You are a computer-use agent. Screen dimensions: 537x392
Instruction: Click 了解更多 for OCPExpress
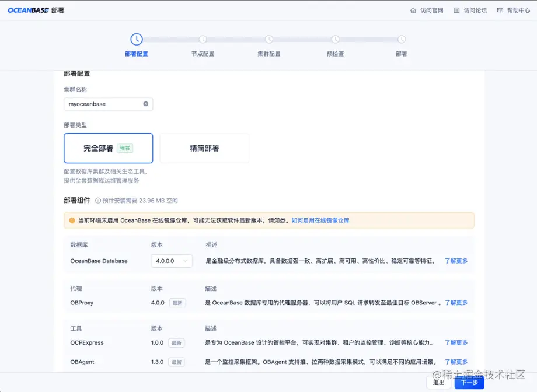(456, 342)
